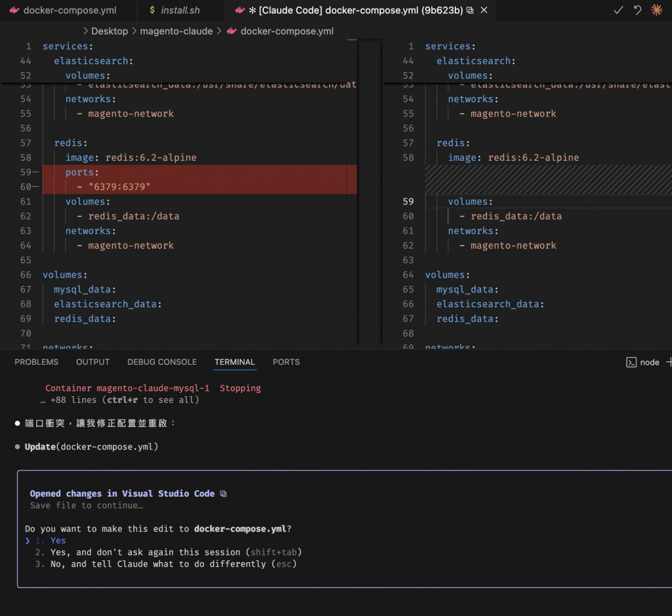Click the deleted line marker at line 59
The image size is (672, 616).
(x=35, y=173)
